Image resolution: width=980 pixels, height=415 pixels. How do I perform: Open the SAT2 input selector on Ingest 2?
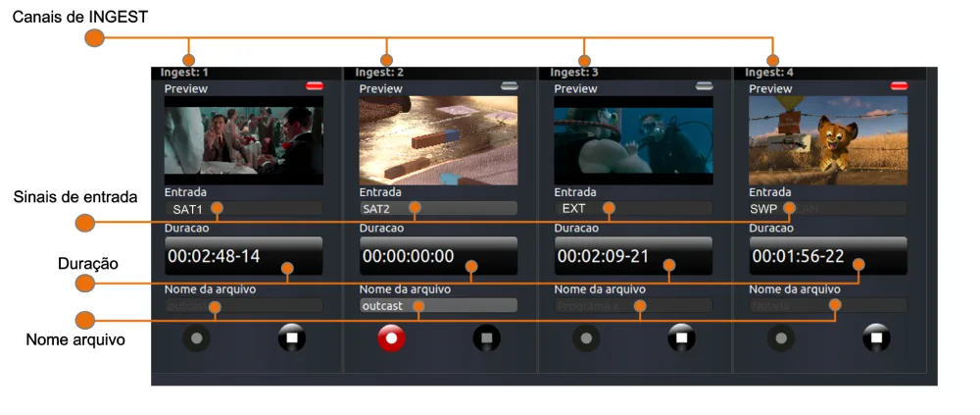(439, 208)
